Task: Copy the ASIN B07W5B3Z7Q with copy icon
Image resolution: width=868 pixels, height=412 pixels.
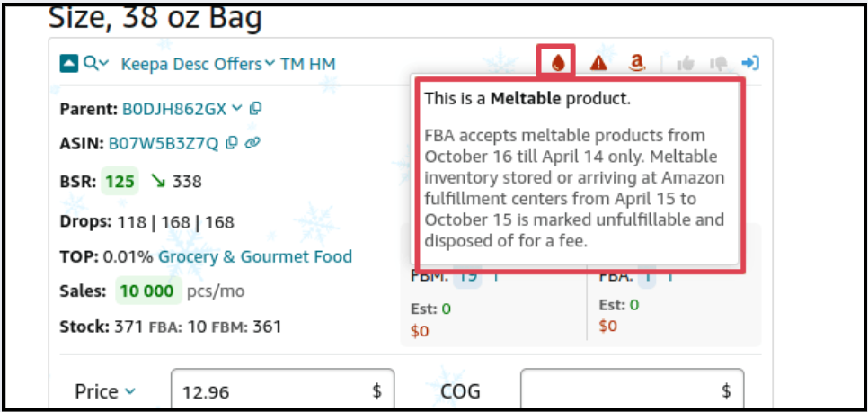Action: pyautogui.click(x=232, y=142)
